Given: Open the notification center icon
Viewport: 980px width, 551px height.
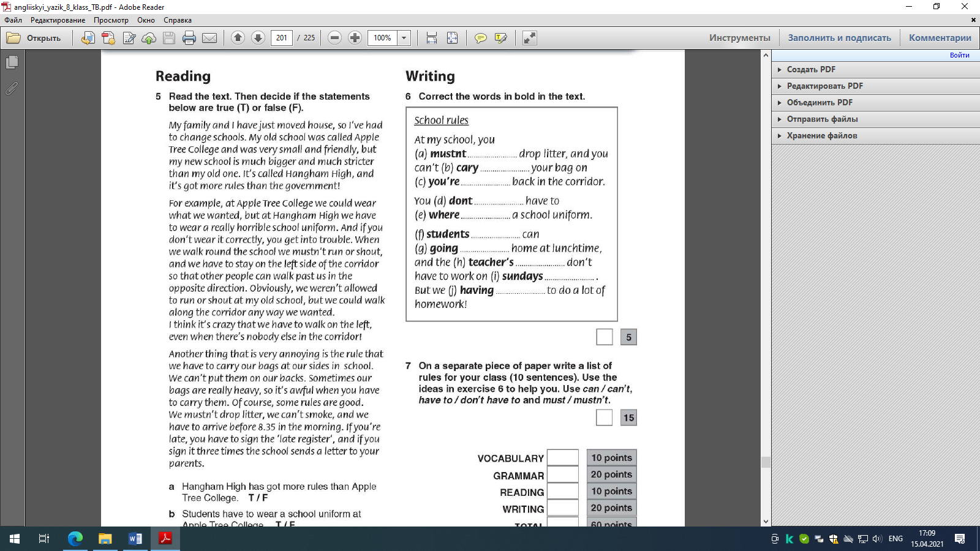Looking at the screenshot, I should pyautogui.click(x=960, y=539).
